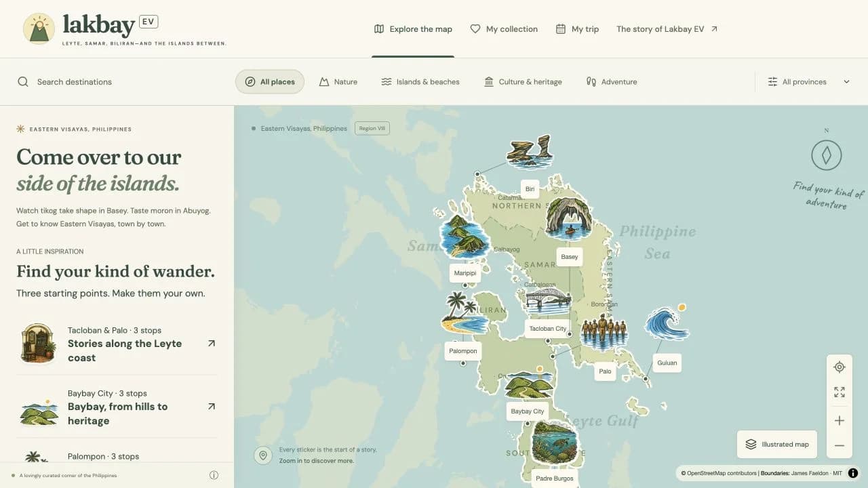
Task: Go to the My trip tab
Action: pos(577,29)
